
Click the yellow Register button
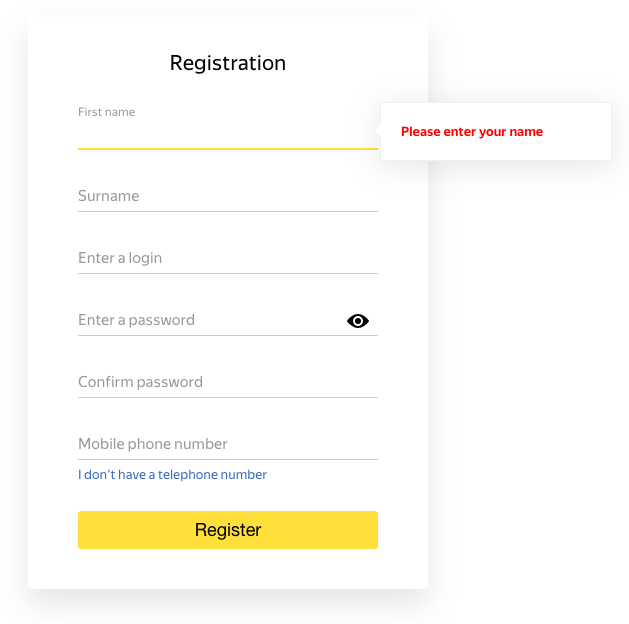(x=228, y=530)
